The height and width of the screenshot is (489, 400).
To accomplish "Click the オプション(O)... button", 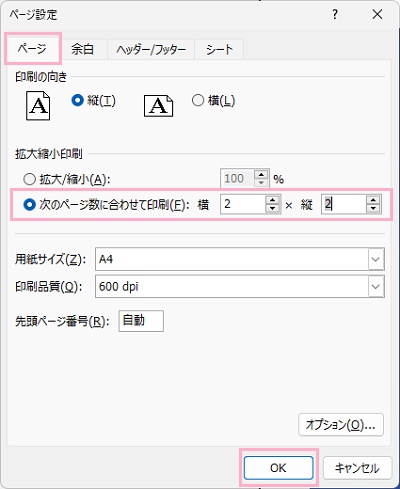I will pyautogui.click(x=341, y=425).
